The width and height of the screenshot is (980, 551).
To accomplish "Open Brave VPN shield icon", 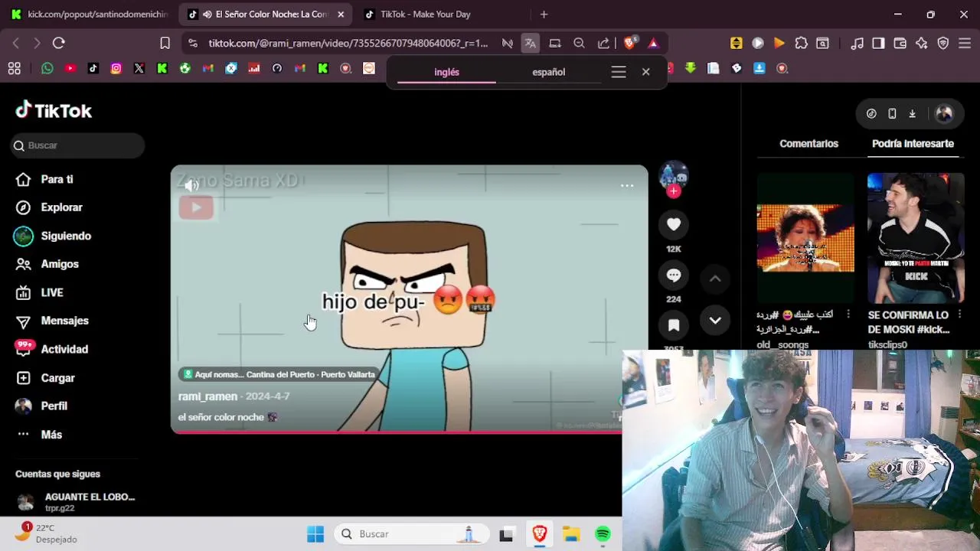I will pos(943,44).
